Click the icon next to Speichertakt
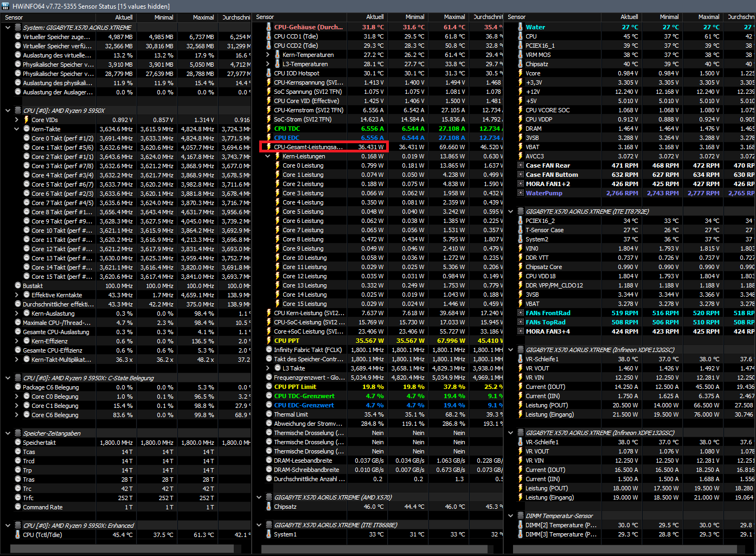The height and width of the screenshot is (556, 756). [x=18, y=443]
